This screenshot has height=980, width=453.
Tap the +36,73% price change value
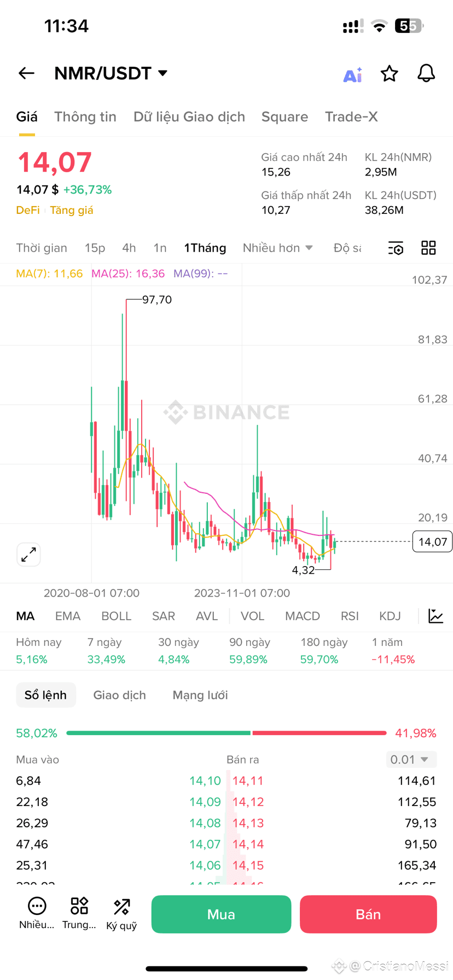(x=88, y=190)
